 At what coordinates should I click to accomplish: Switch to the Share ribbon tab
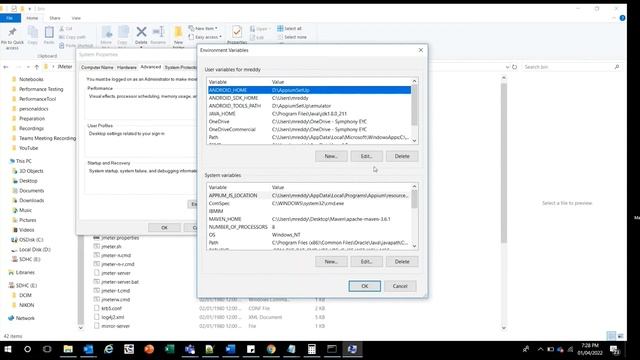point(55,18)
